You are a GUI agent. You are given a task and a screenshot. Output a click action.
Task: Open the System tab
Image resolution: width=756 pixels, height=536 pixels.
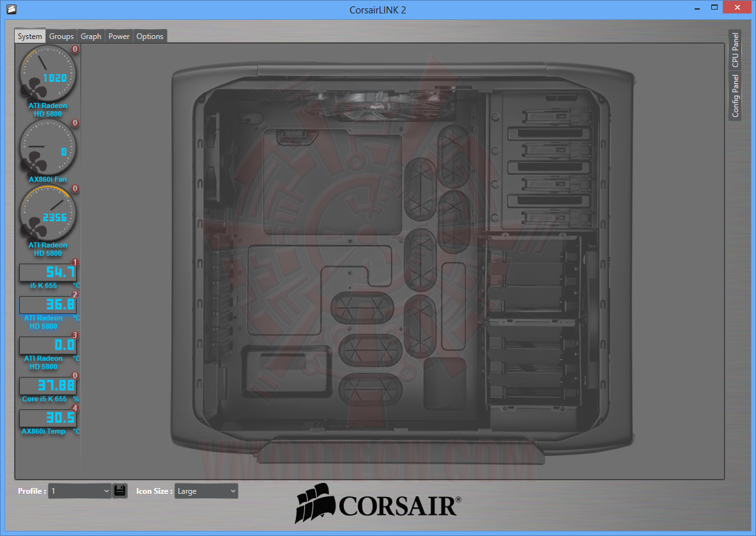point(30,36)
